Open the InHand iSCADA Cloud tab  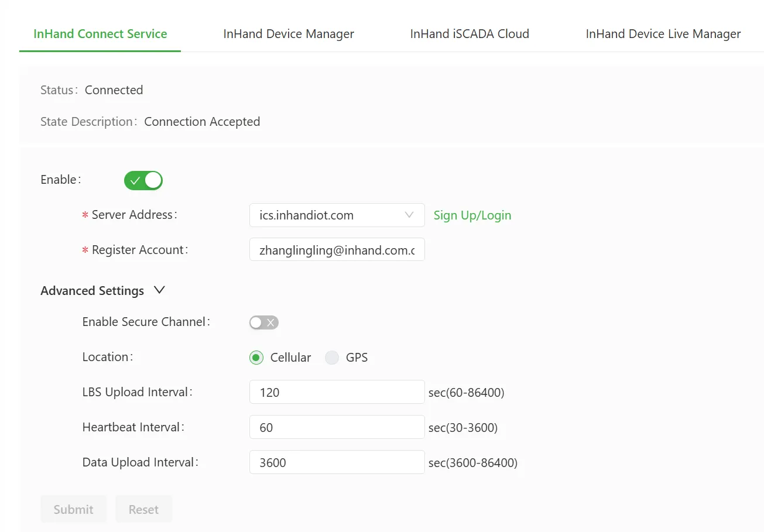470,34
